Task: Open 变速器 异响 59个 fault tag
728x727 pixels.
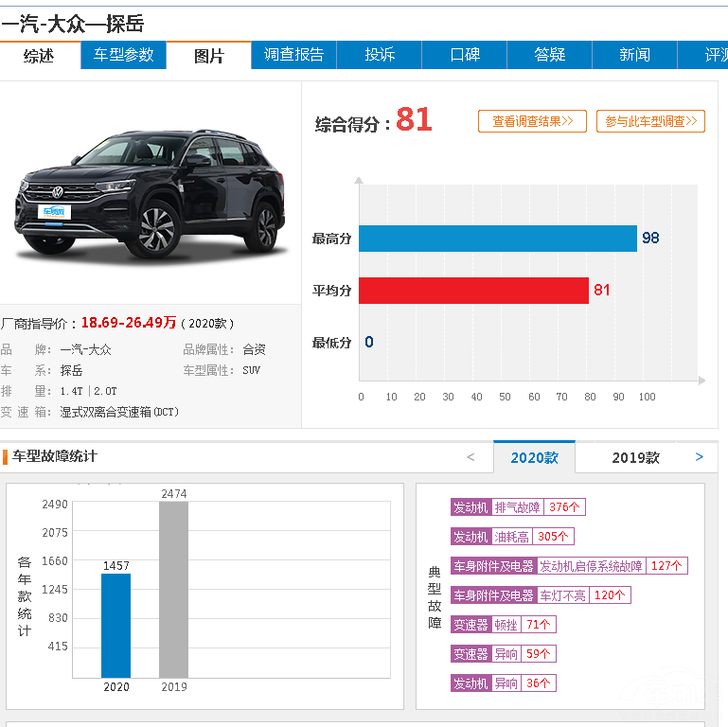Action: [x=504, y=654]
